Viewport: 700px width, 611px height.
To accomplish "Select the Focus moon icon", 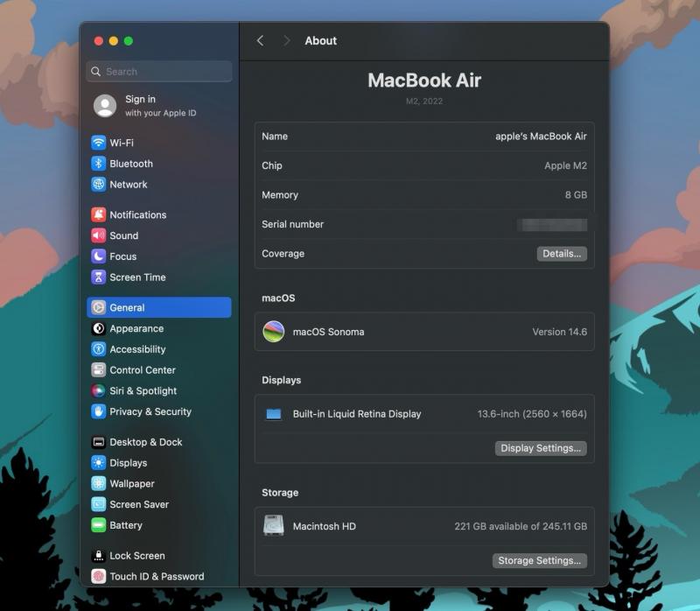I will 98,256.
